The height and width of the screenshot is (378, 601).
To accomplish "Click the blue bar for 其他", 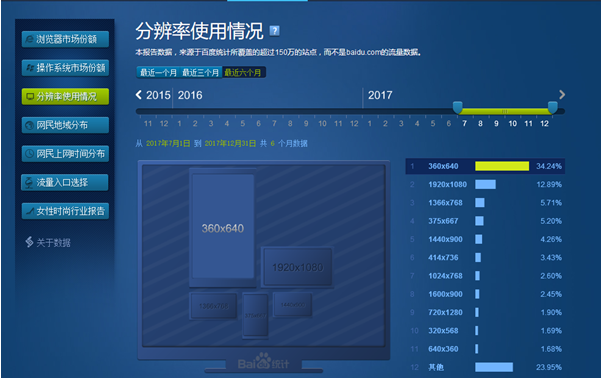I will 494,367.
